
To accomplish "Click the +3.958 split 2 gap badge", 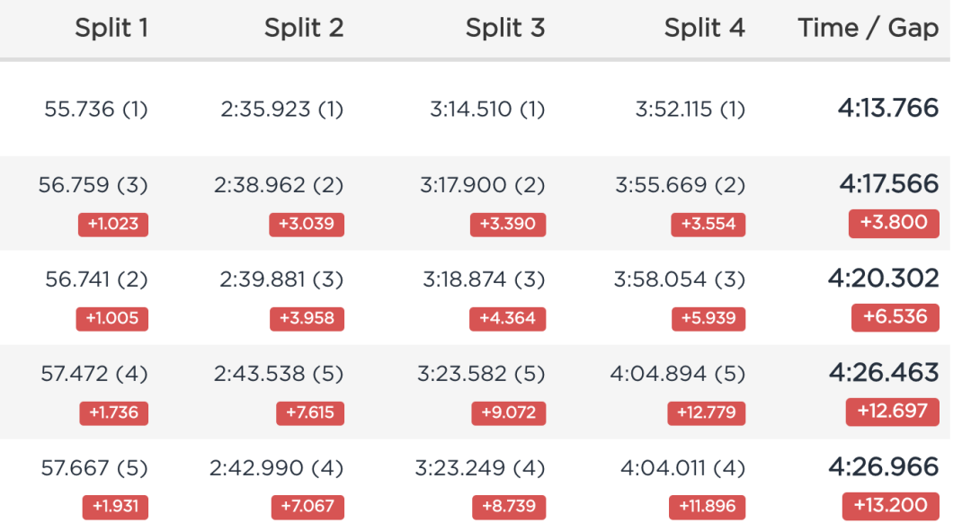I will [307, 318].
